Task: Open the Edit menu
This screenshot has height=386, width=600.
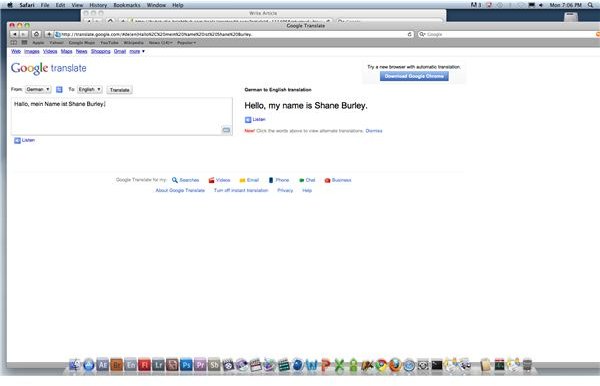Action: pyautogui.click(x=60, y=5)
